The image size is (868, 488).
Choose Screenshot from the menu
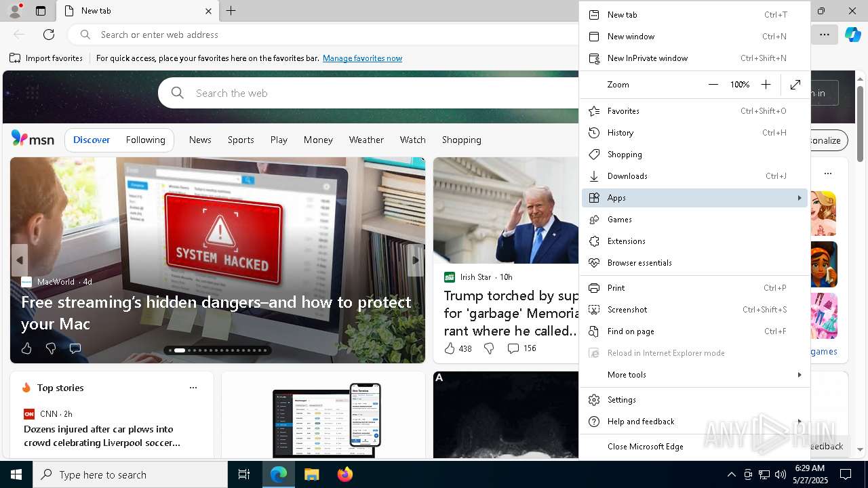[x=694, y=310]
